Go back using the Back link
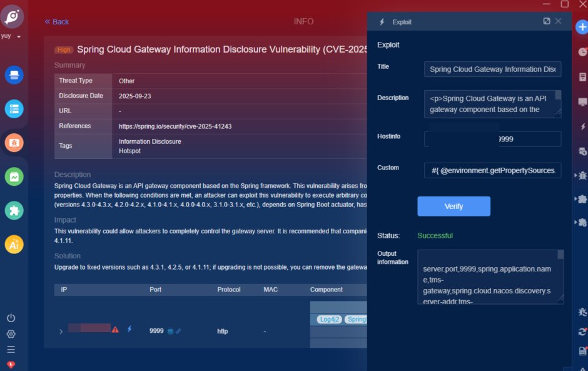The height and width of the screenshot is (371, 588). tap(57, 22)
